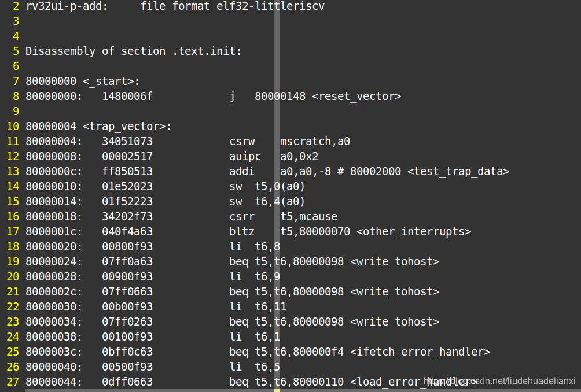Screen dimensions: 581x392
Task: Click the yellow cursor marker at the bottom
Action: [277, 390]
